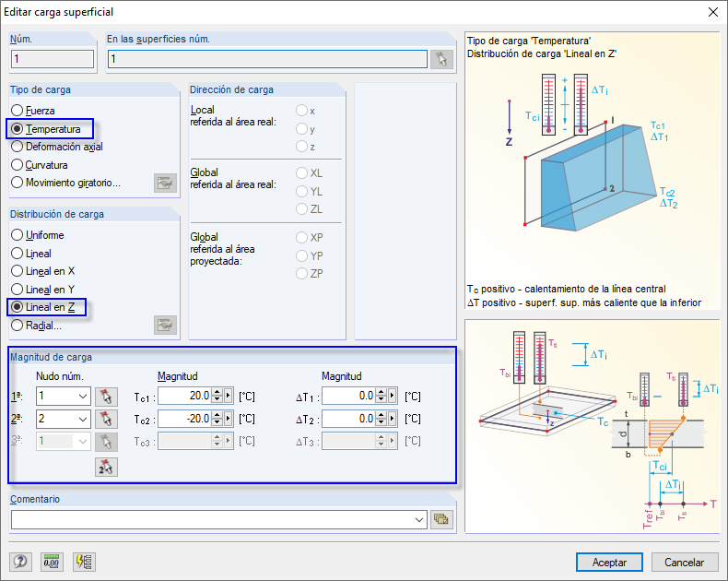Open the Tc1 value side arrow menu
This screenshot has width=728, height=581.
[x=228, y=396]
